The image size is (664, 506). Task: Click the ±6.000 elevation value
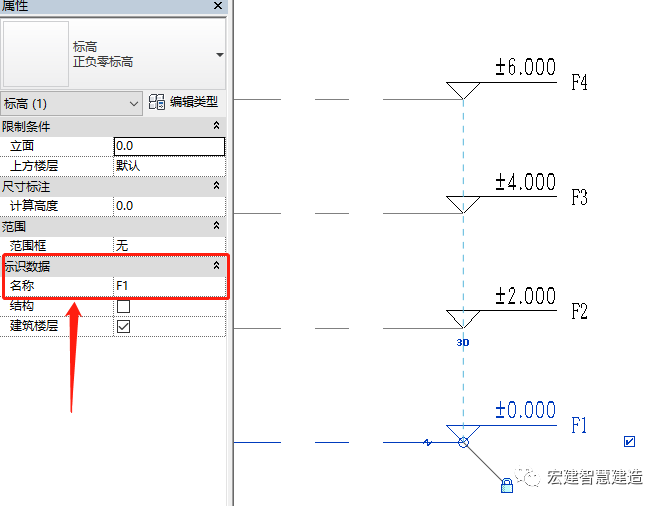[526, 67]
